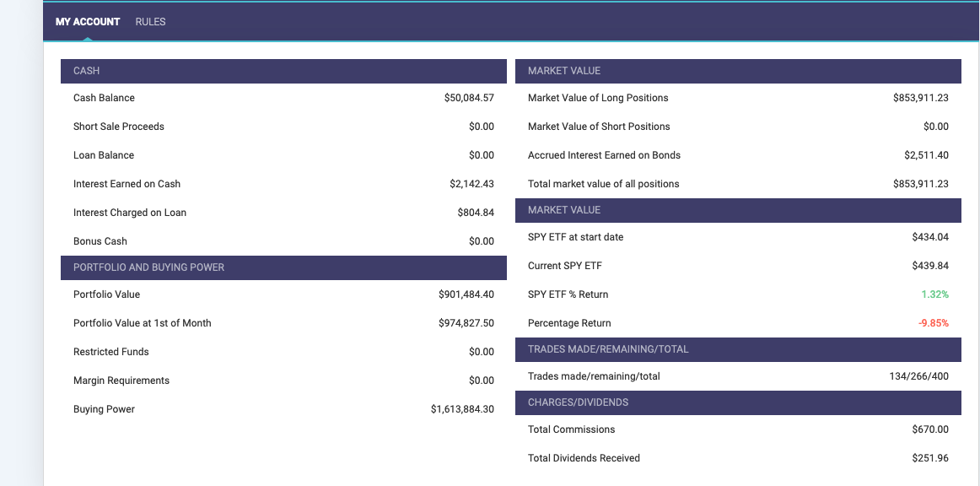This screenshot has width=980, height=486.
Task: Click the green SPY ETF % Return 1.32%
Action: pyautogui.click(x=934, y=294)
